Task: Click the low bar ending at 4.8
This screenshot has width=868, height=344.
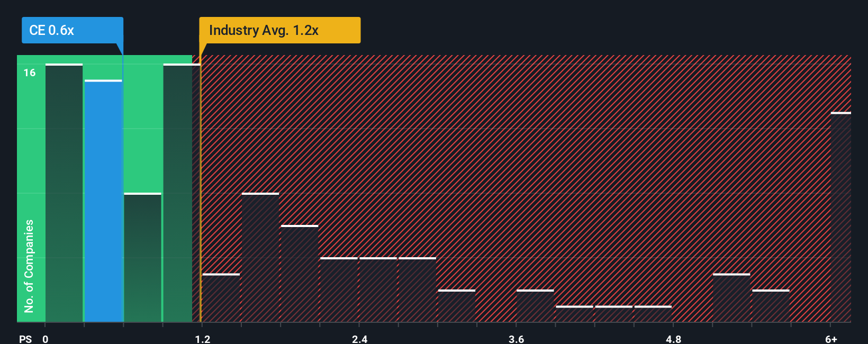Action: [x=653, y=314]
